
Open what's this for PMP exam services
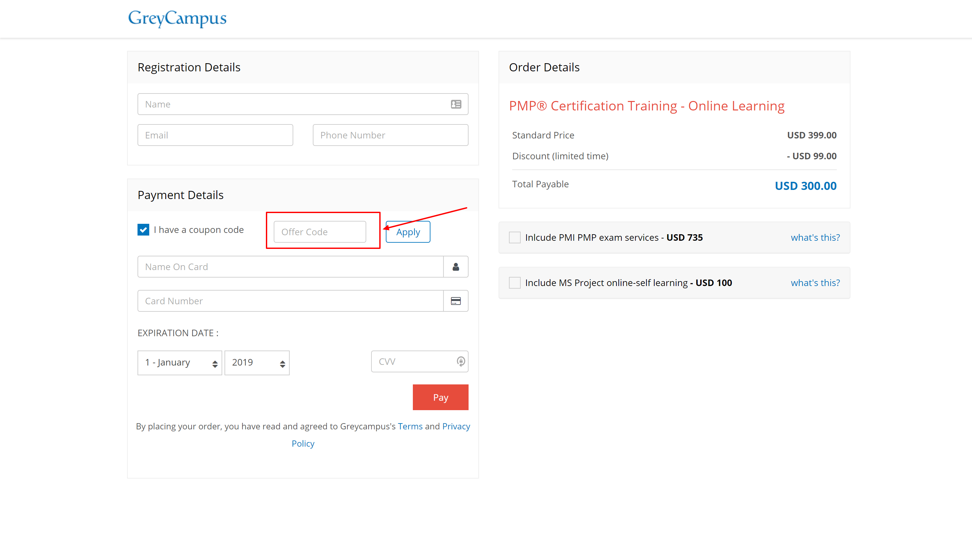tap(815, 237)
